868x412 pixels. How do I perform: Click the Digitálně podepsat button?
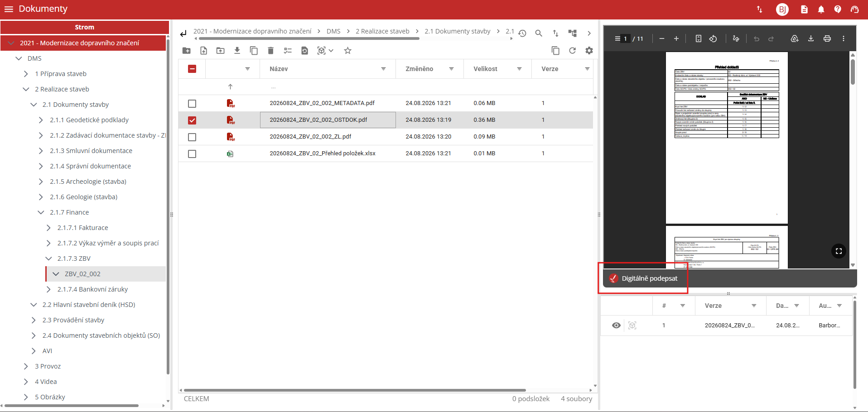coord(643,278)
